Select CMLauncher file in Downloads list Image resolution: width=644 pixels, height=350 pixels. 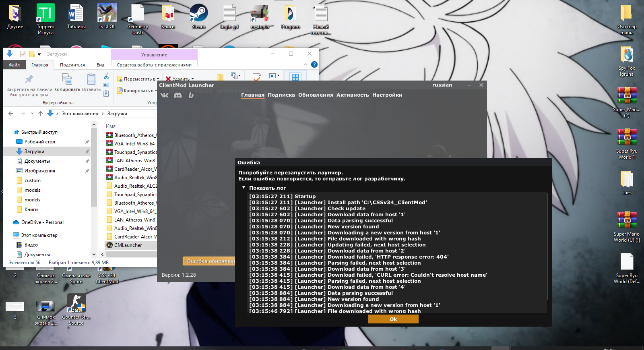click(128, 245)
